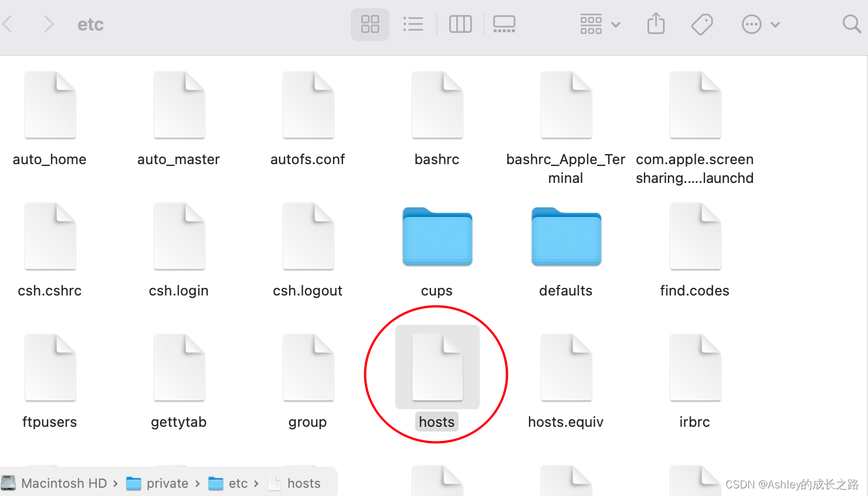Go back with the left chevron

[8, 24]
